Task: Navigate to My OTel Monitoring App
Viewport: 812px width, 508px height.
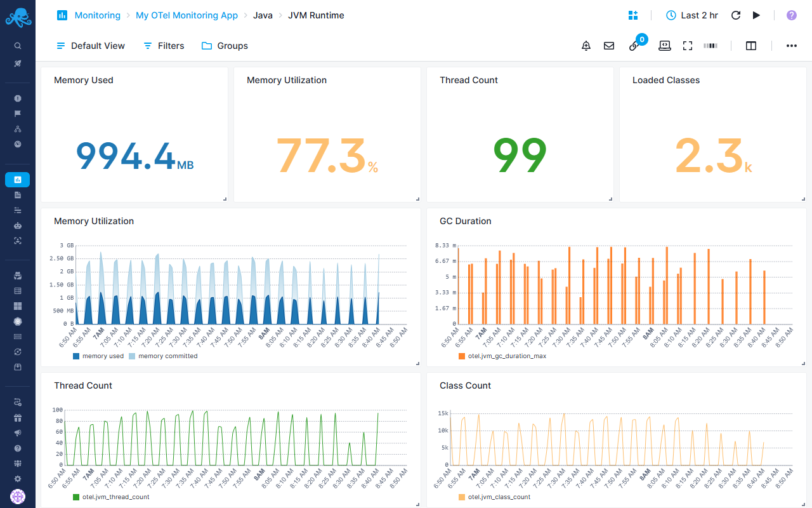Action: [x=187, y=15]
